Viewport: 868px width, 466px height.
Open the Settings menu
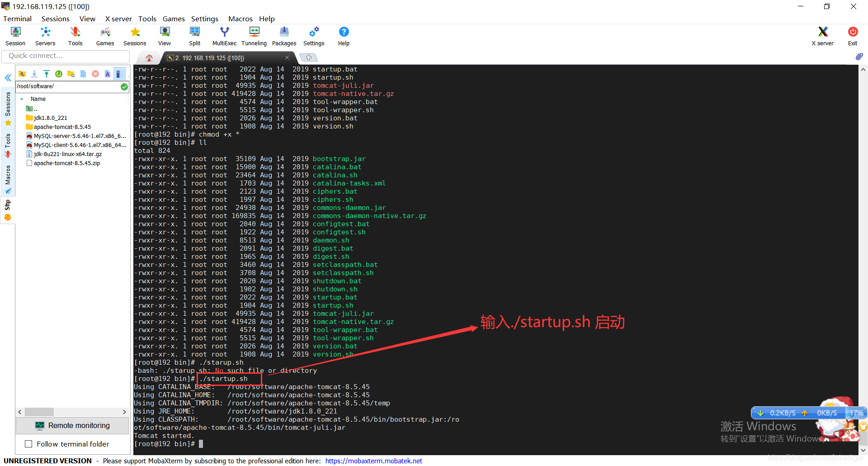(x=205, y=19)
